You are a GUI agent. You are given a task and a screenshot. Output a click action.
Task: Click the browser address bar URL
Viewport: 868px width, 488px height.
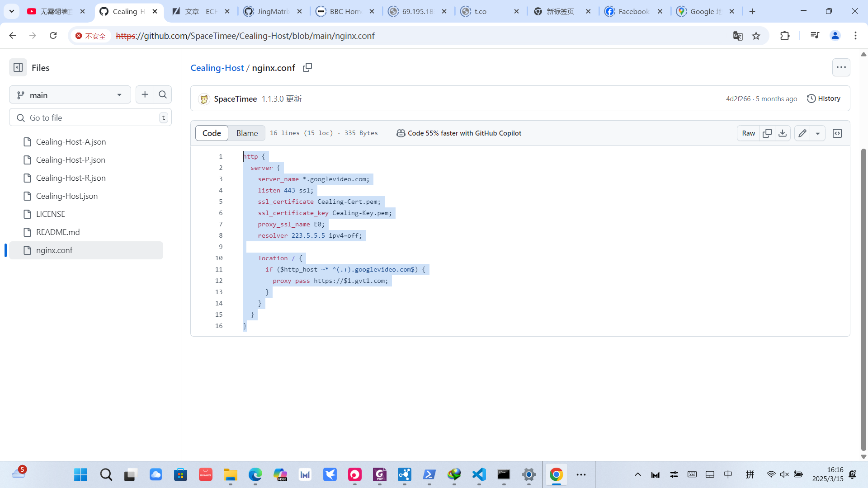[245, 36]
